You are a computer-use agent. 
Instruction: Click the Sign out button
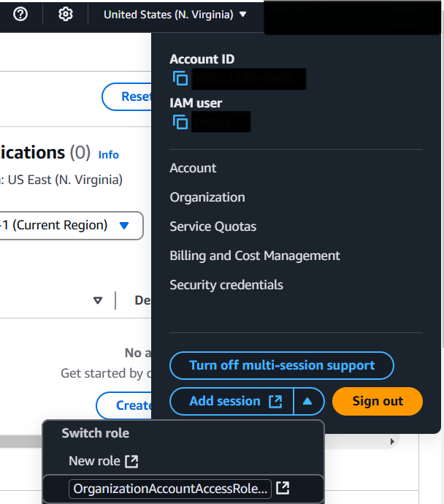[378, 401]
